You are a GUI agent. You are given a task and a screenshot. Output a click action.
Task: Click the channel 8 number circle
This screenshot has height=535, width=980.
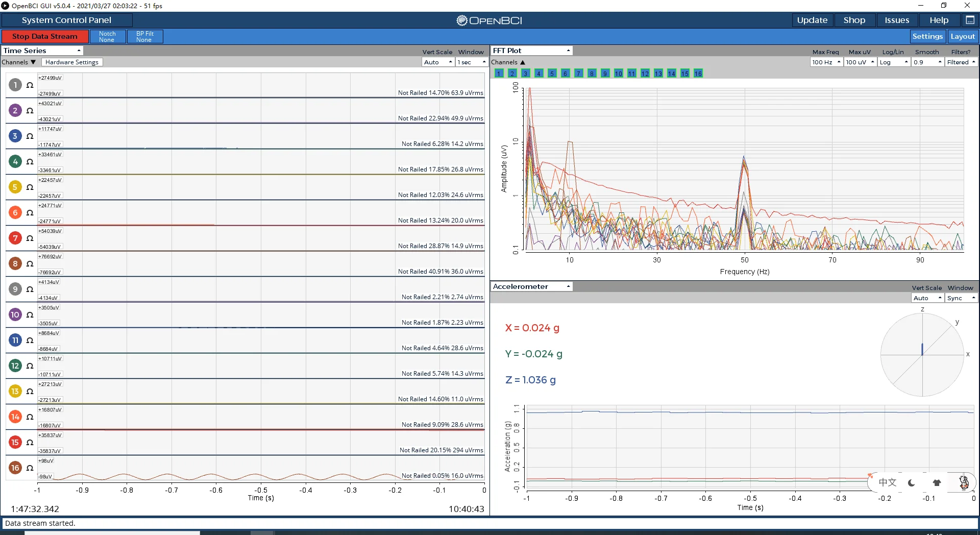15,263
